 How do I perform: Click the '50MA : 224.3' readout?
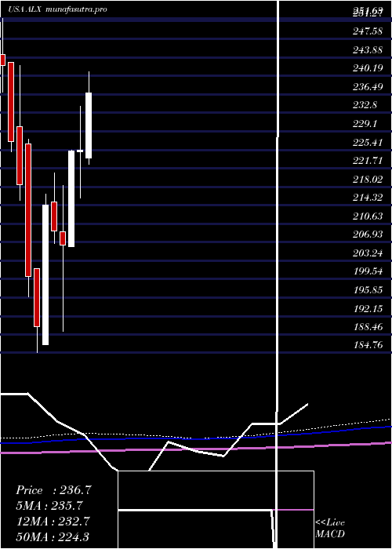53,537
